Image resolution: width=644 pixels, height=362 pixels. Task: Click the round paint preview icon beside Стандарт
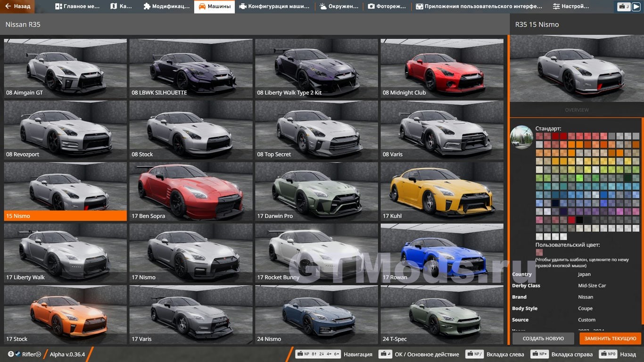pyautogui.click(x=522, y=137)
